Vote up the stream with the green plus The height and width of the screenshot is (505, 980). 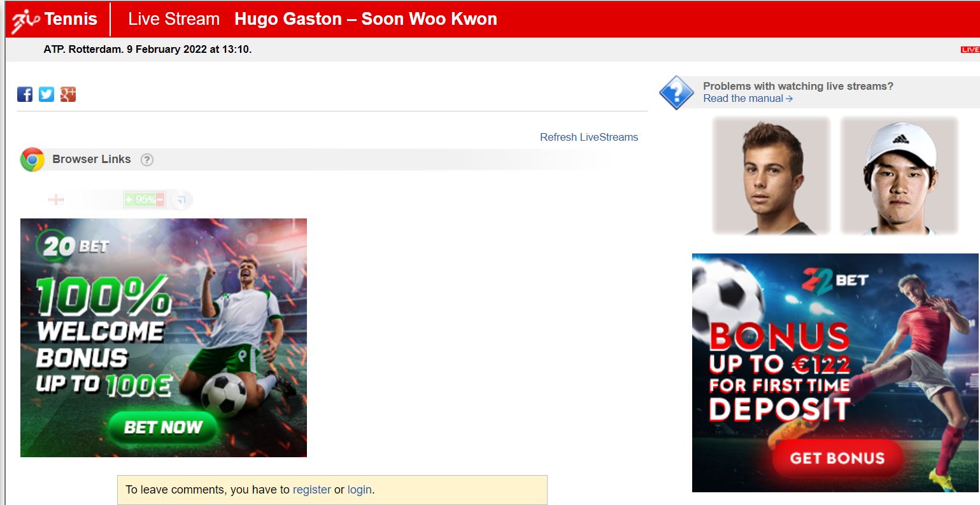tap(129, 200)
